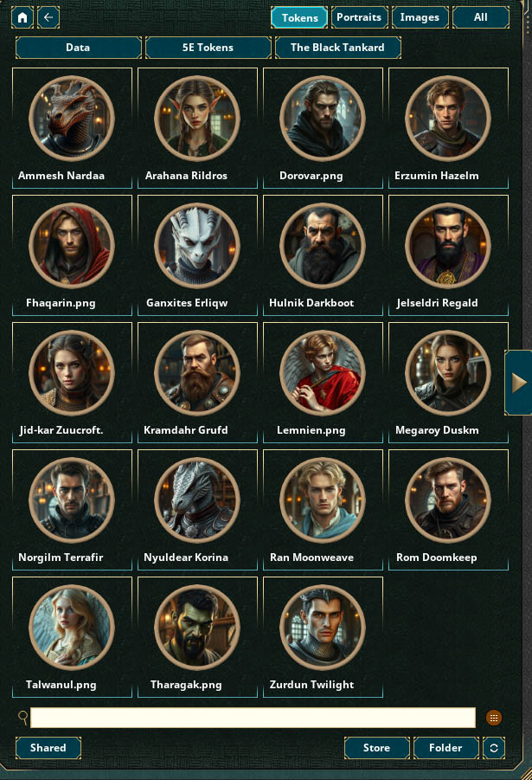Select the Hulnik Darkboot token
Image resolution: width=532 pixels, height=780 pixels.
[324, 255]
